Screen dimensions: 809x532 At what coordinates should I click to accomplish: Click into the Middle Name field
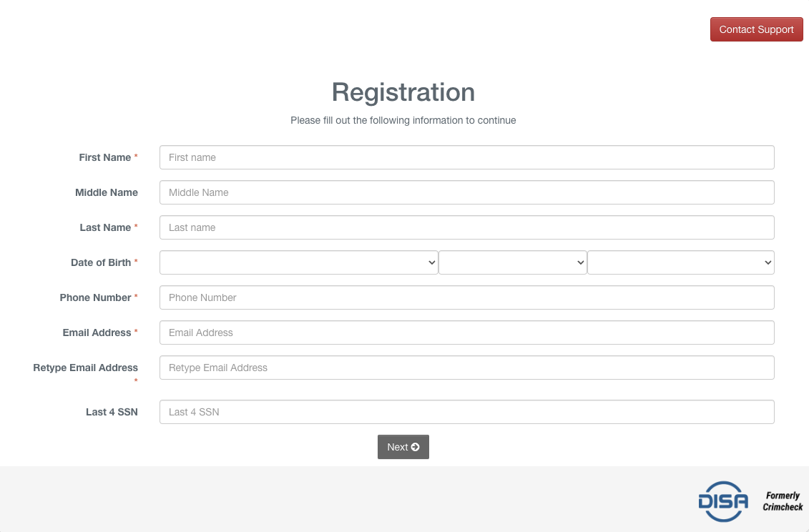466,192
